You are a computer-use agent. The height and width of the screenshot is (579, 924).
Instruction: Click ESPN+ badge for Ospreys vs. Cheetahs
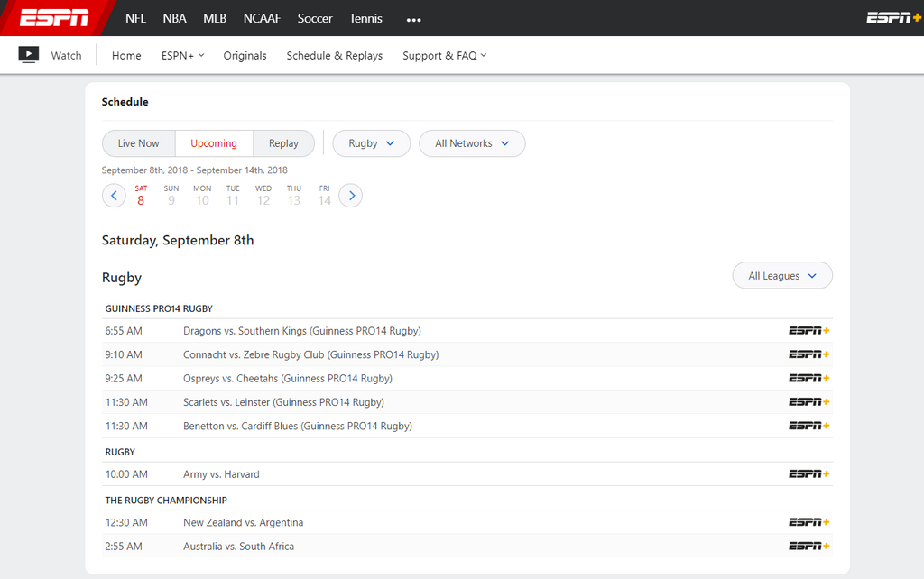point(809,378)
